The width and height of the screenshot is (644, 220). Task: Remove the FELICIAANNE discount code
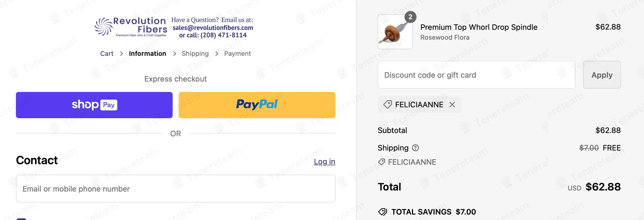point(452,105)
